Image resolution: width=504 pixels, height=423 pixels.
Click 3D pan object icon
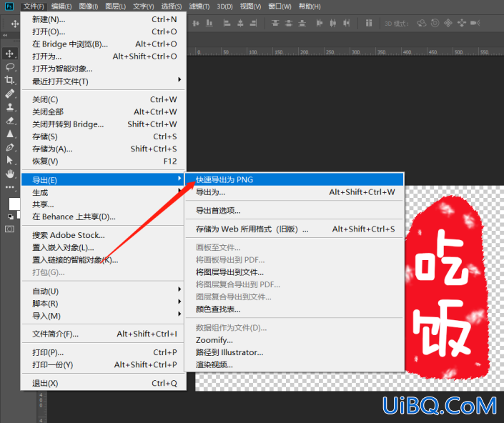pyautogui.click(x=448, y=23)
